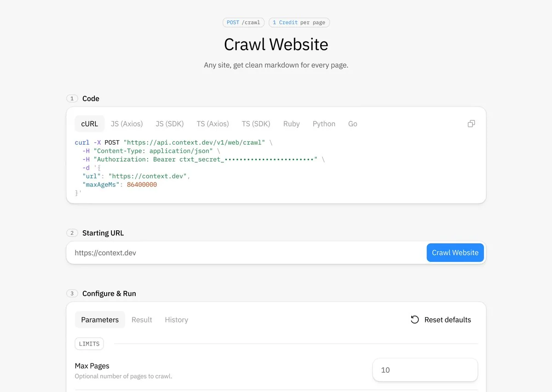
Task: Select the cURL code tab
Action: [x=90, y=124]
